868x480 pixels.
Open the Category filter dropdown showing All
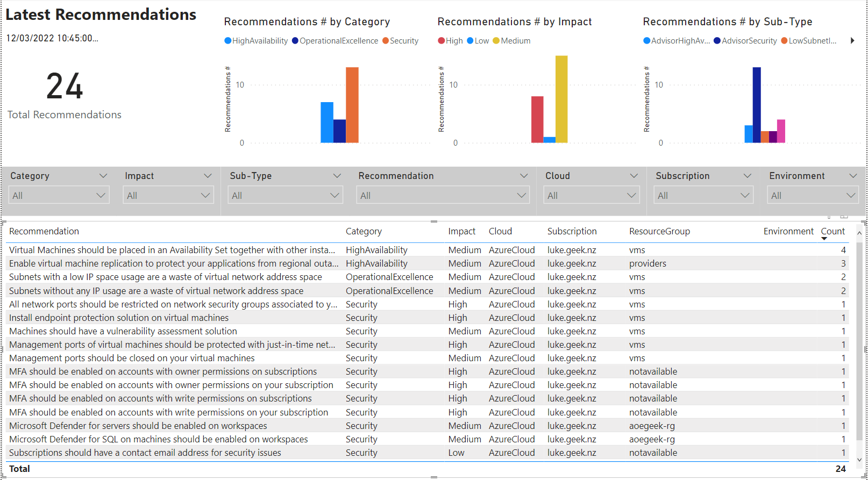tap(59, 195)
